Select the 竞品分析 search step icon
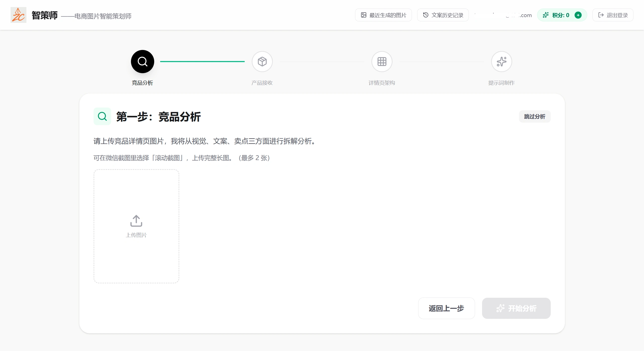The height and width of the screenshot is (351, 644). [x=142, y=61]
